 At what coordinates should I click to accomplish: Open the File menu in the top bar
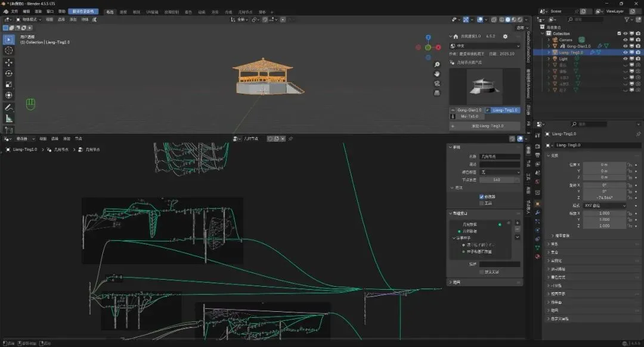click(x=14, y=11)
